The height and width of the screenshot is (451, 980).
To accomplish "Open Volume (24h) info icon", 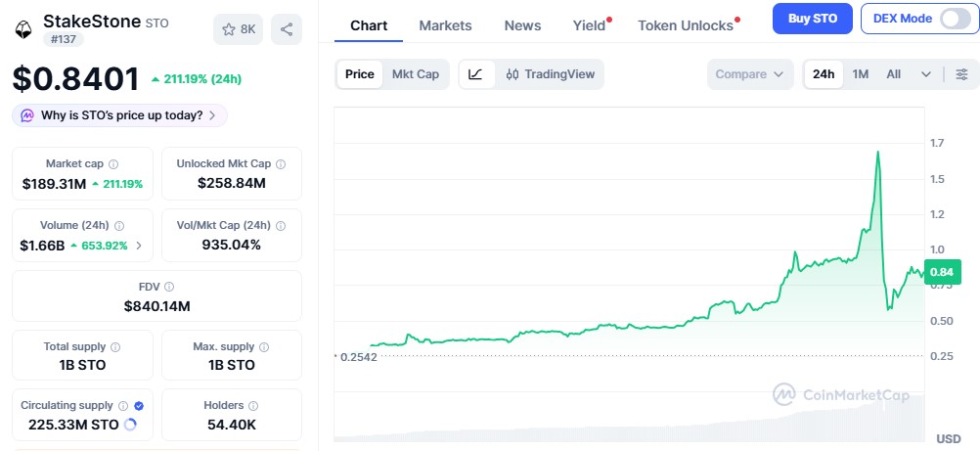I will [x=119, y=226].
